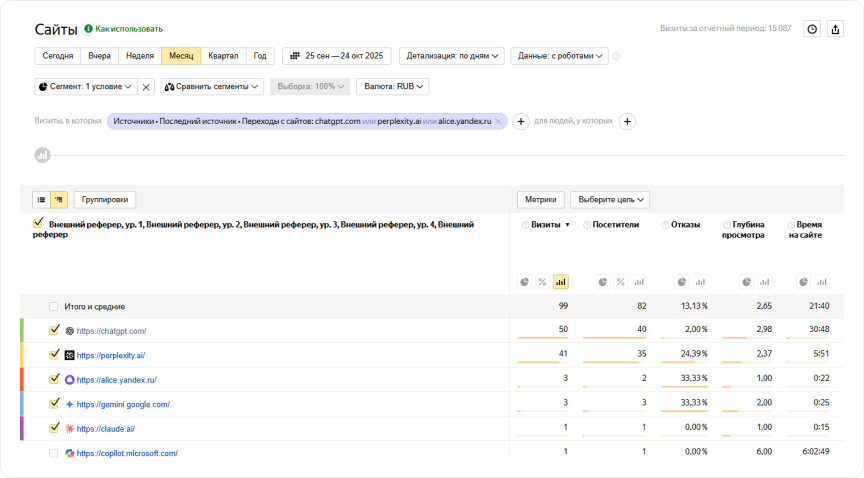Click the export/share icon top right

coord(836,29)
